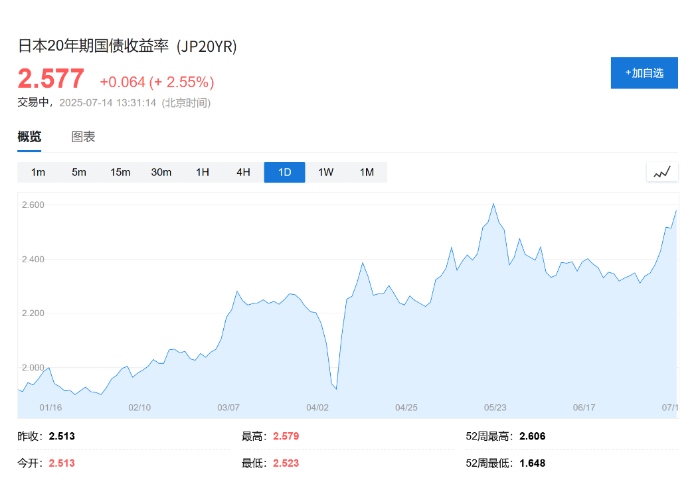Click the timestamp 2025-07-14 13:31:14
This screenshot has height=494, width=694.
click(x=108, y=103)
